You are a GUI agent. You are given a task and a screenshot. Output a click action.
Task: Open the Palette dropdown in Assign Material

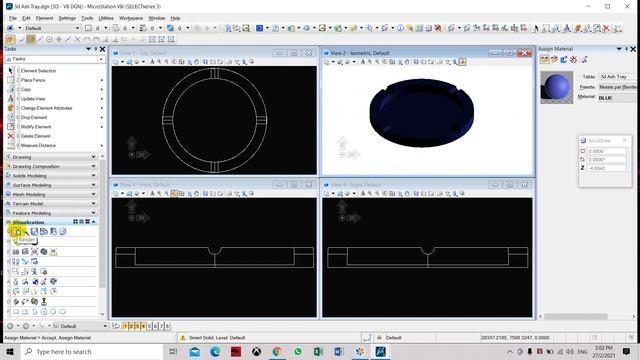click(617, 87)
